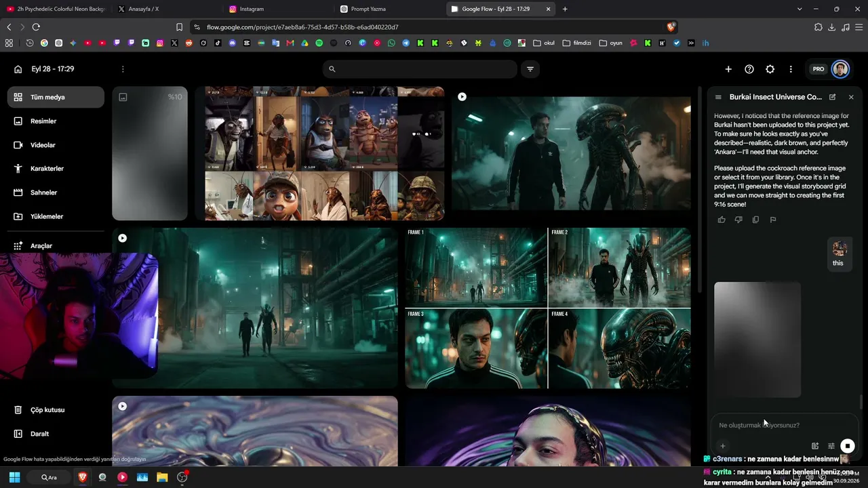
Task: Click the plus icon in top header
Action: tap(728, 69)
